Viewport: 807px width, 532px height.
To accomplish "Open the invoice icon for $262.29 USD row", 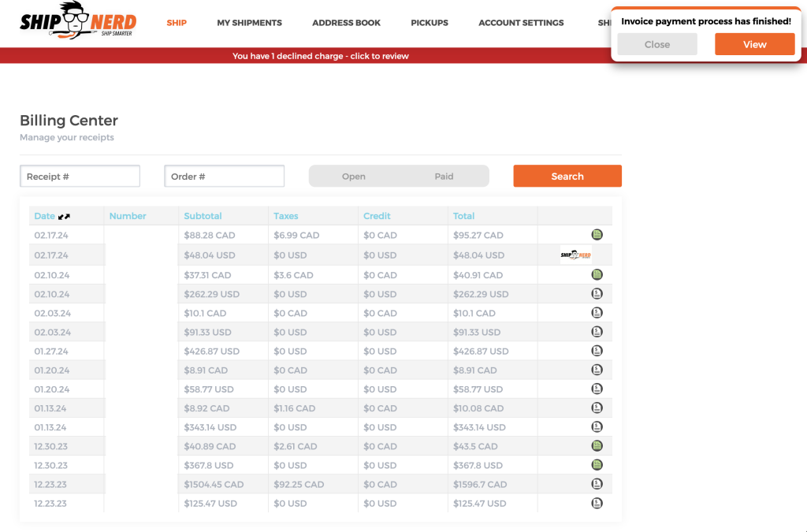I will coord(597,294).
